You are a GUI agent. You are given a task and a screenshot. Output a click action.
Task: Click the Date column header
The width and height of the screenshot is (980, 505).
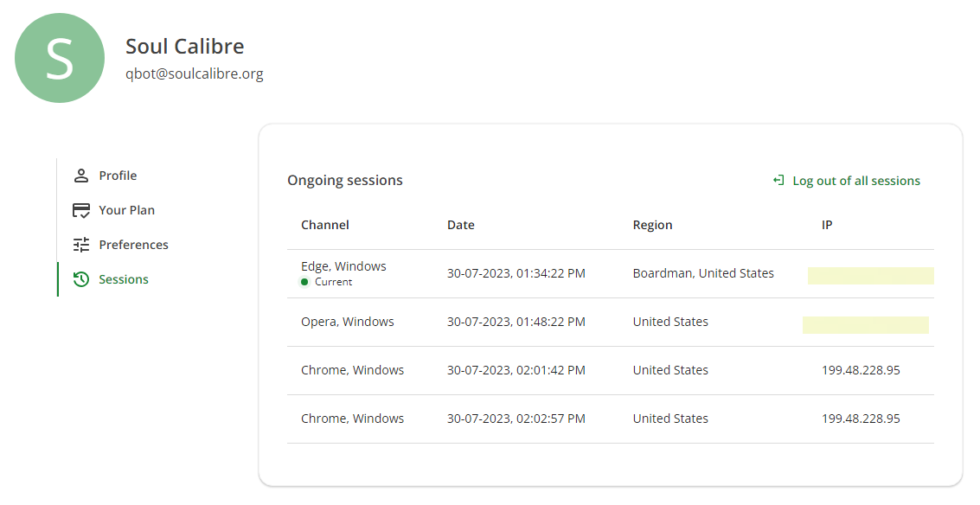pyautogui.click(x=461, y=225)
